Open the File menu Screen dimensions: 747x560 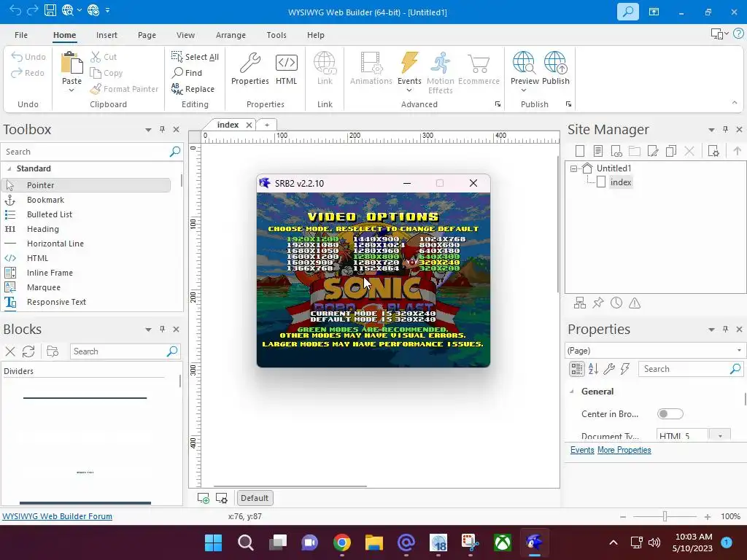pyautogui.click(x=21, y=35)
